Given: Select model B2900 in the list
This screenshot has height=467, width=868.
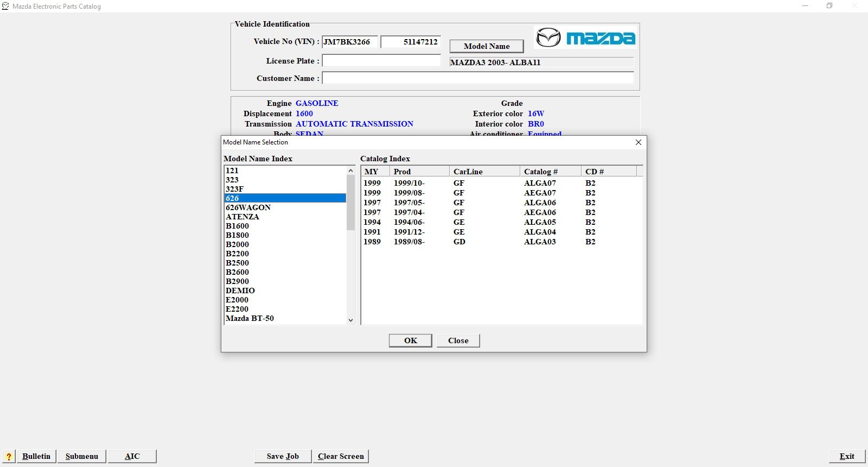Looking at the screenshot, I should (285, 281).
